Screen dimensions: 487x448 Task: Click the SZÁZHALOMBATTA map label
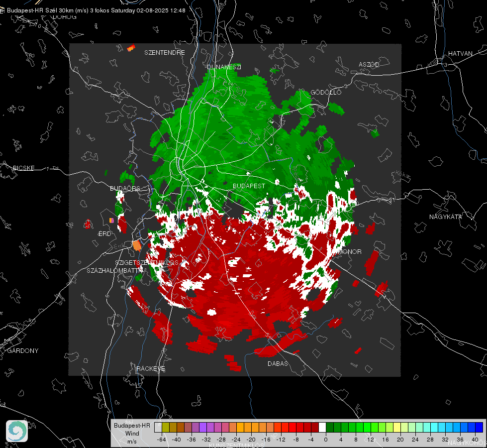click(114, 270)
